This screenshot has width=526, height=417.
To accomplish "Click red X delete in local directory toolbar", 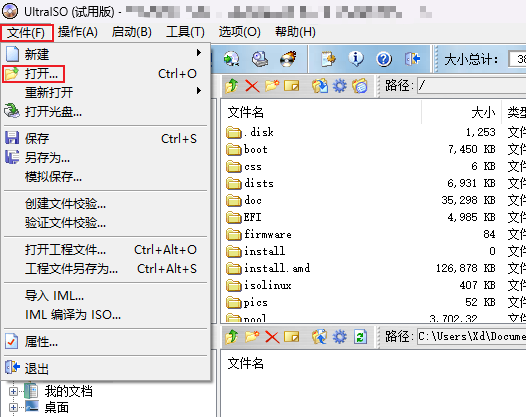I will [x=272, y=336].
